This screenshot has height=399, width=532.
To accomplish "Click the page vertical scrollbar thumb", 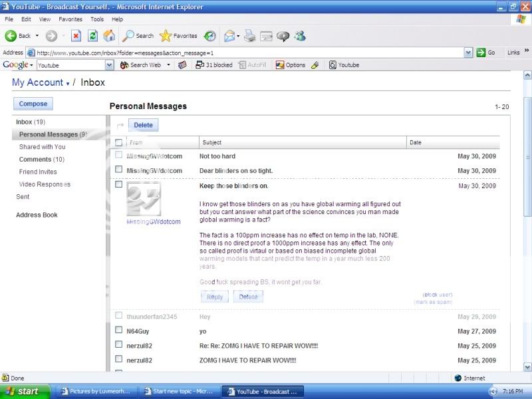I will pyautogui.click(x=527, y=156).
